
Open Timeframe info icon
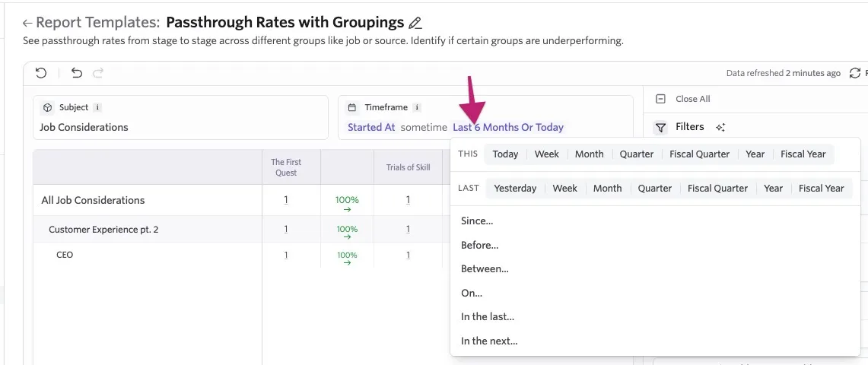pyautogui.click(x=417, y=108)
